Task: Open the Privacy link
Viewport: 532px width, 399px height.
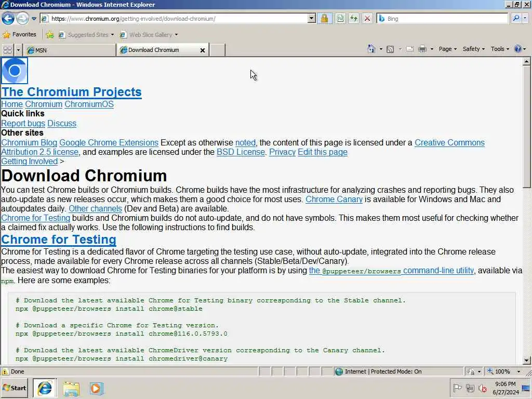Action: point(282,152)
